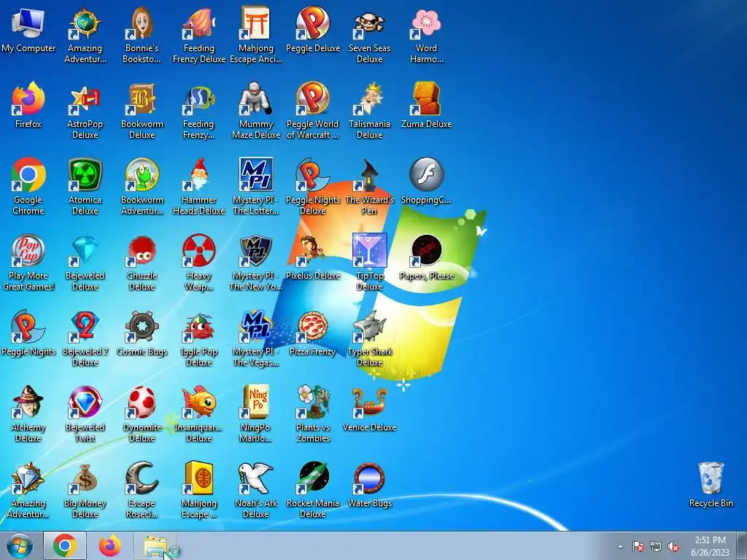Click the Chrome taskbar button
The image size is (747, 560).
point(65,545)
